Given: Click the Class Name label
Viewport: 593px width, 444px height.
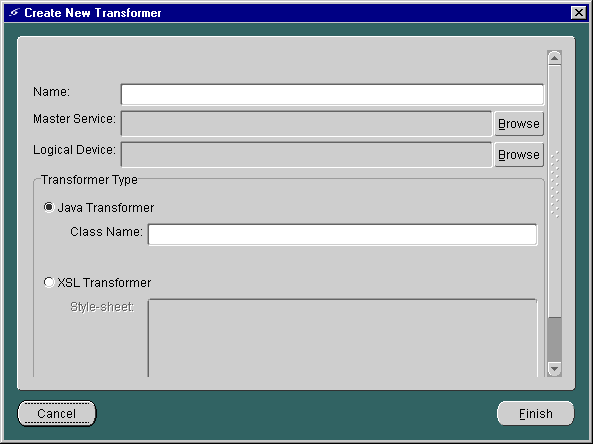Looking at the screenshot, I should click(x=106, y=232).
